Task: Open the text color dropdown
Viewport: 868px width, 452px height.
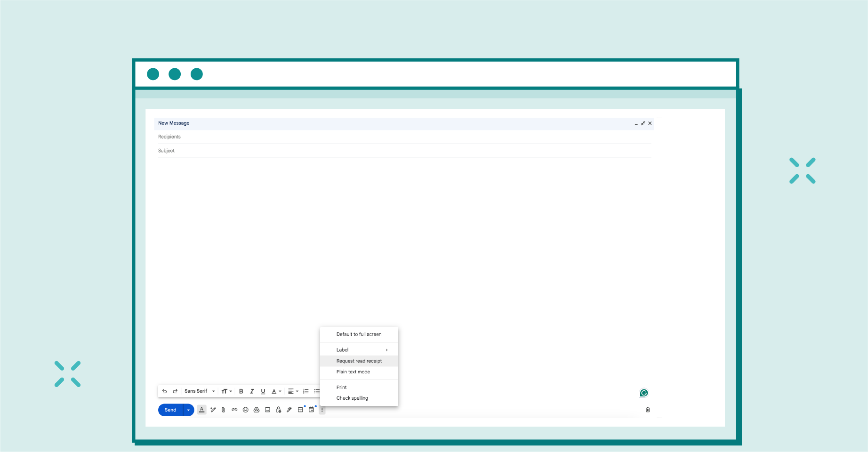Action: (276, 391)
